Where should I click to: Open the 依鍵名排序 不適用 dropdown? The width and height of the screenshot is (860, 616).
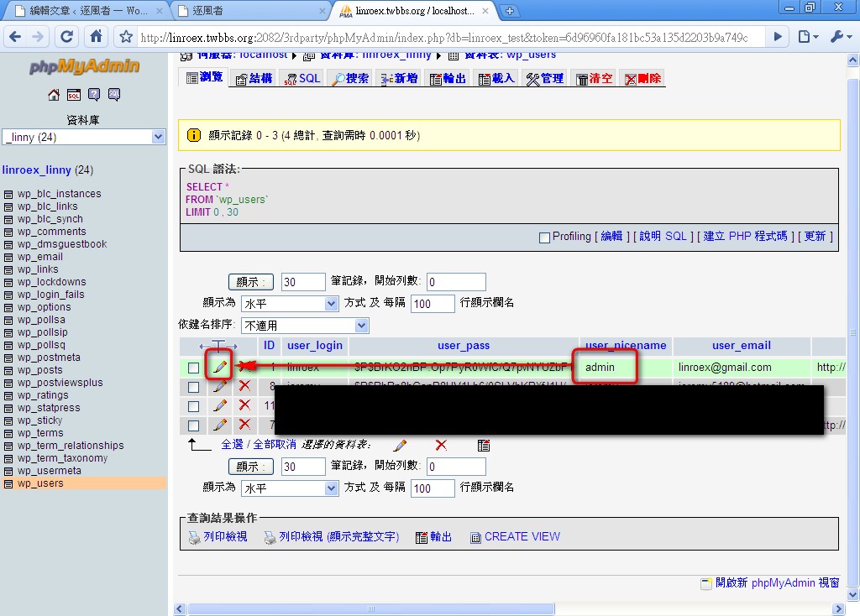point(305,326)
